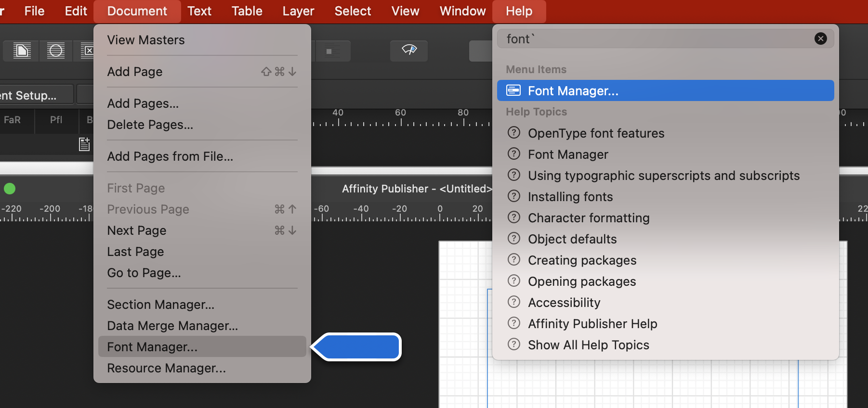The width and height of the screenshot is (868, 408).
Task: Click the add page icon below panel tabs
Action: coord(84,144)
